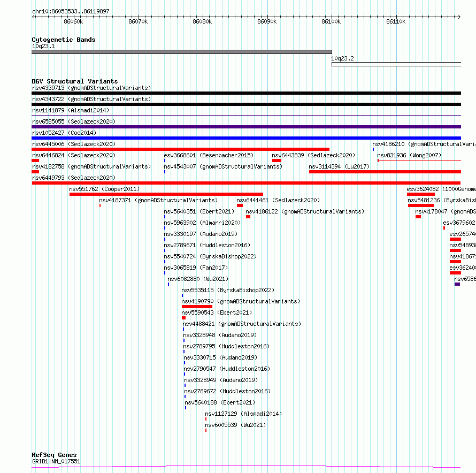The height and width of the screenshot is (473, 476).
Task: Click the nsv4343722 gnomADStructuralVariants label
Action: tap(91, 99)
